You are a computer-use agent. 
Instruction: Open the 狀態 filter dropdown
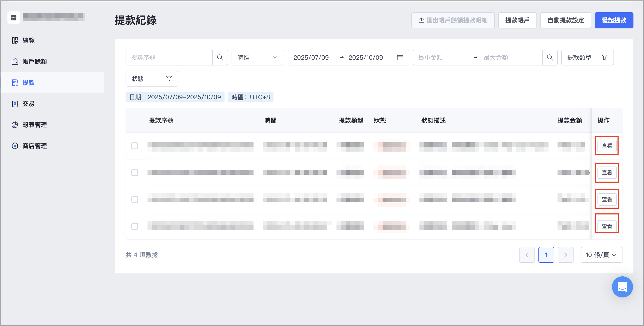152,79
